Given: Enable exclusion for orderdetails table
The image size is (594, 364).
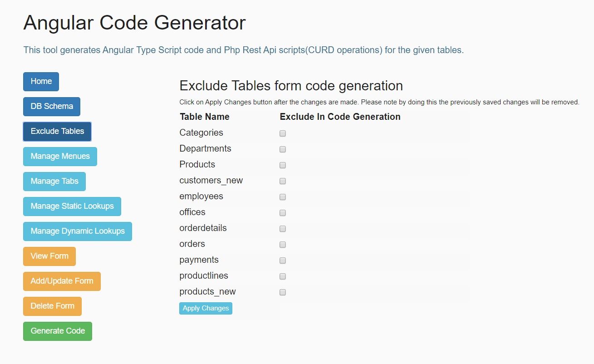Looking at the screenshot, I should 283,229.
